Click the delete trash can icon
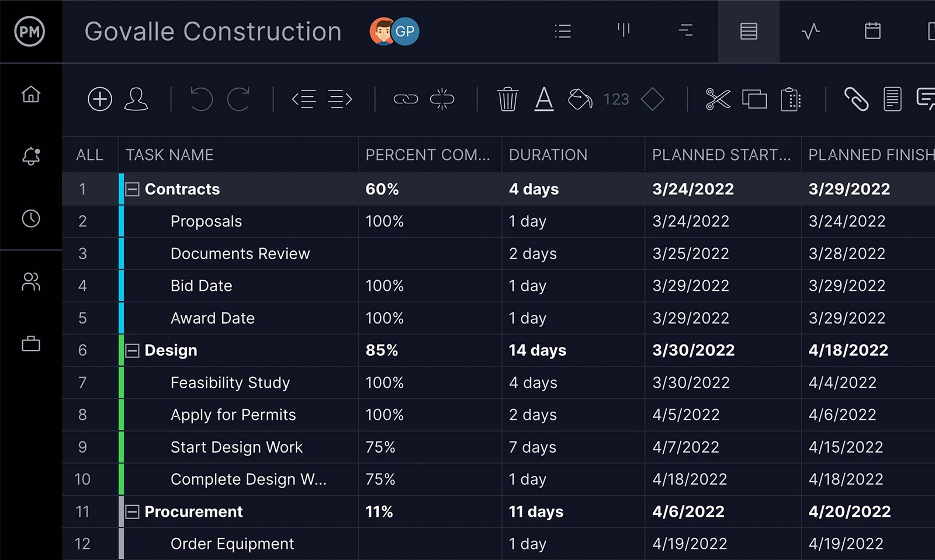 point(507,99)
